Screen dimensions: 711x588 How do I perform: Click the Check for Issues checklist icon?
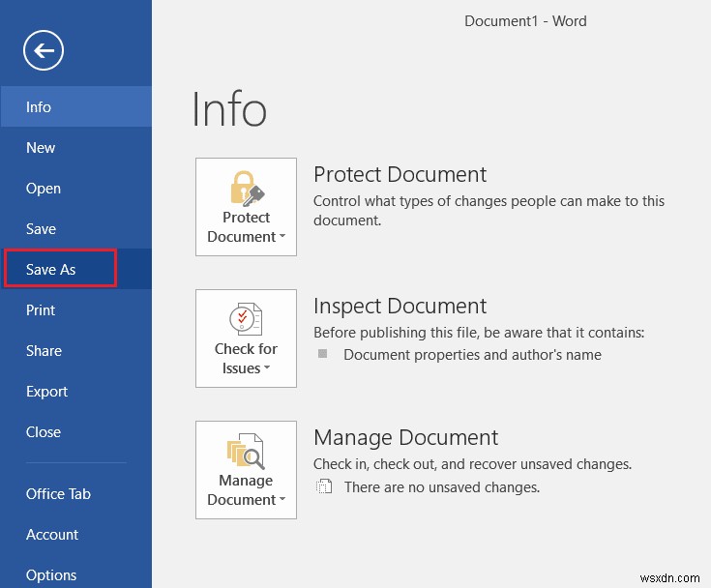[x=246, y=319]
